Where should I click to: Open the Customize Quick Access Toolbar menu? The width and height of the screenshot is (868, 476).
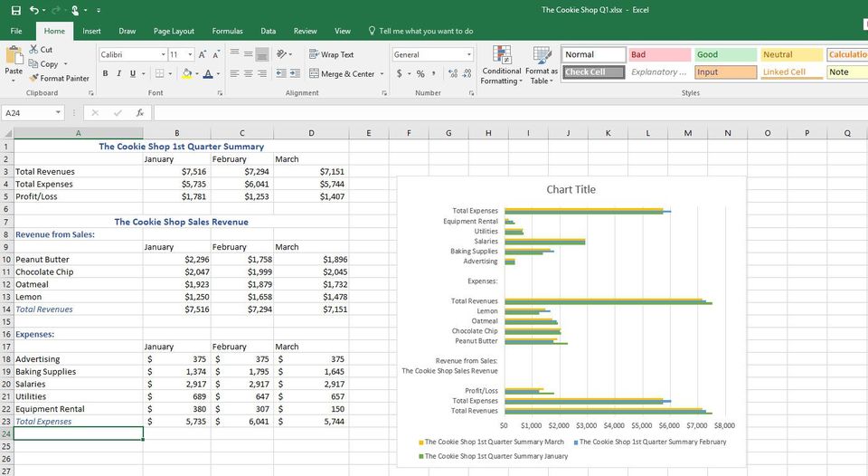click(99, 10)
